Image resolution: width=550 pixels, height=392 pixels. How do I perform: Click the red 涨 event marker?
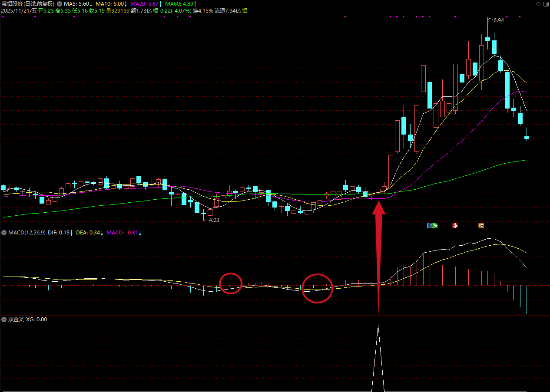(455, 225)
